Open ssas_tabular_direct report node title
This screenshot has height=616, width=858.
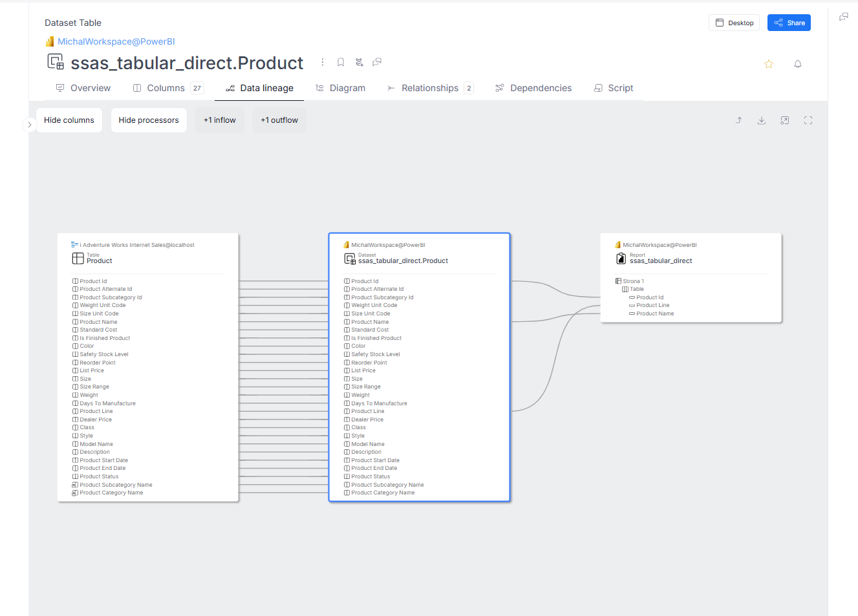661,261
